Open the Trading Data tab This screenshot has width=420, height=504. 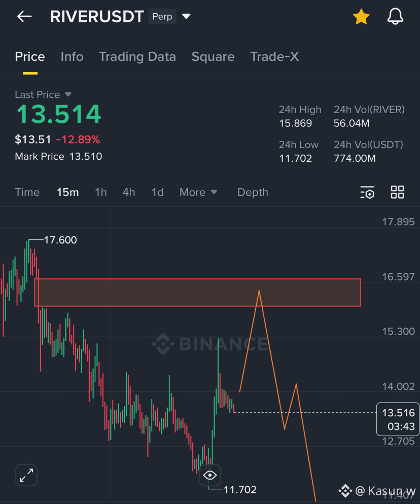pyautogui.click(x=137, y=57)
